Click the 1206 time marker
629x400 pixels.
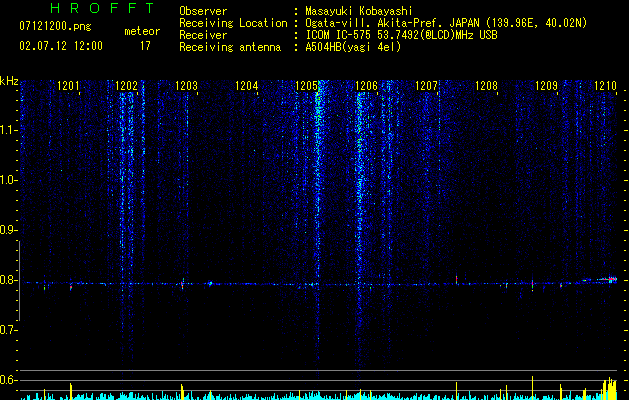[x=367, y=86]
